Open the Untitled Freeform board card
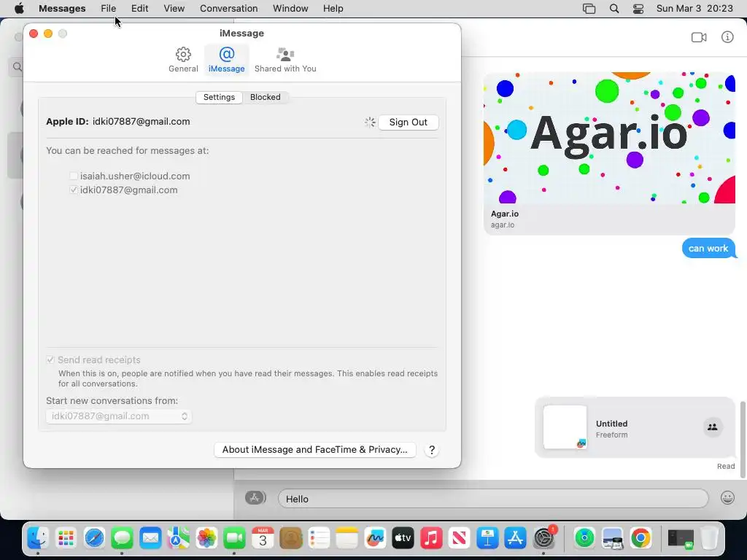This screenshot has height=560, width=747. [x=635, y=427]
